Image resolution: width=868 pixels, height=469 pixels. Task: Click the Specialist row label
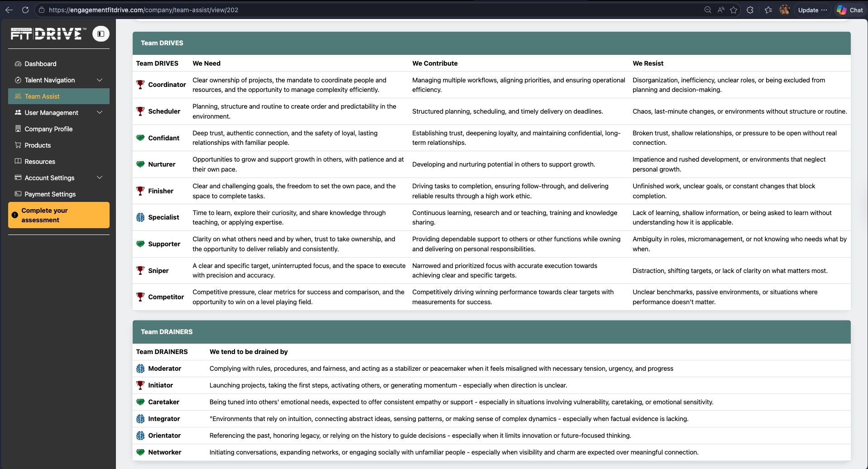tap(163, 217)
